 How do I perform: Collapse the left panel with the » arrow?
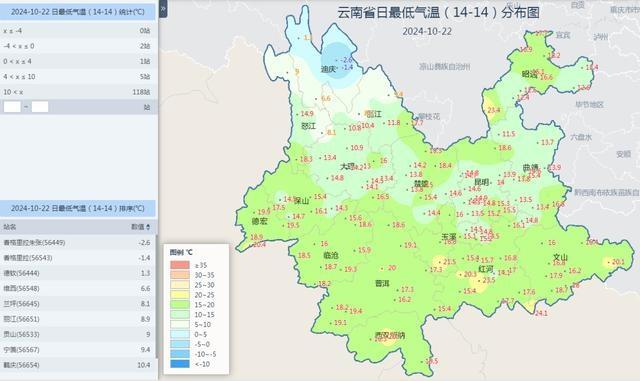(x=163, y=9)
